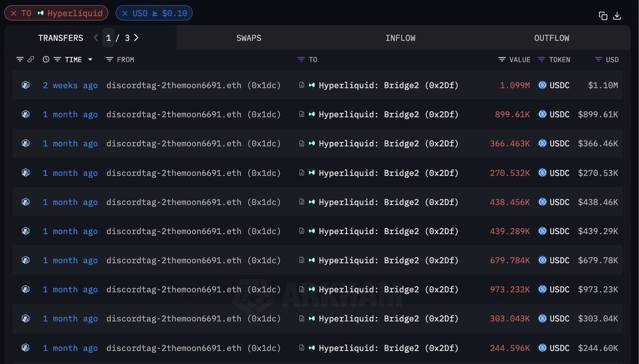The height and width of the screenshot is (364, 639).
Task: Switch to the OUTFLOW tab
Action: pos(552,38)
